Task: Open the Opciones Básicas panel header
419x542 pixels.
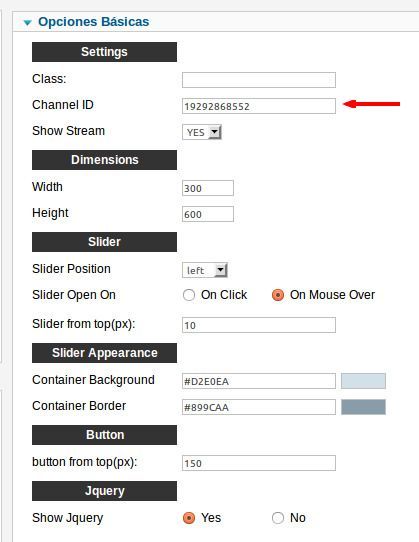Action: coord(94,22)
